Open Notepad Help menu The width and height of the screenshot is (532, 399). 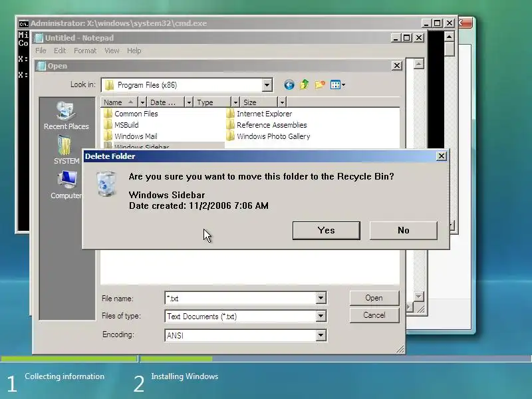(x=134, y=51)
